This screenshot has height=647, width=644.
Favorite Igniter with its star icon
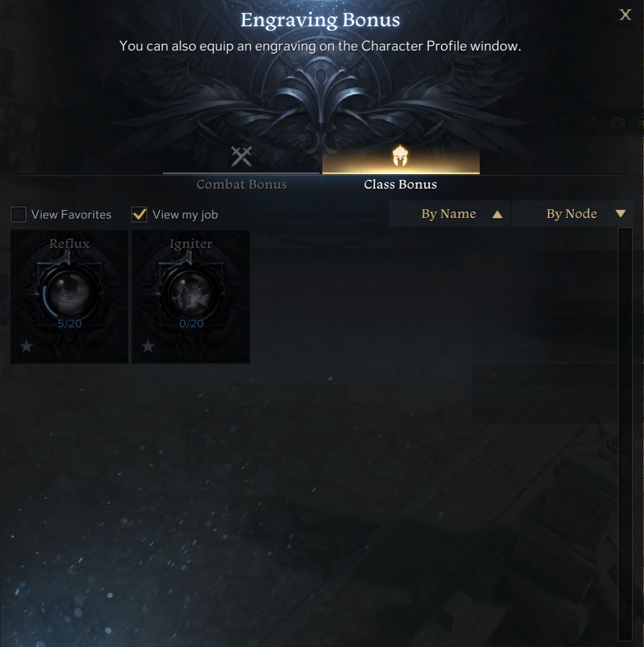point(148,346)
